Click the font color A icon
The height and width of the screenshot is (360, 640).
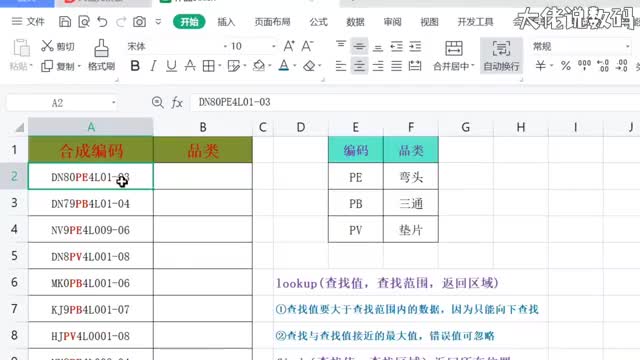tap(284, 66)
